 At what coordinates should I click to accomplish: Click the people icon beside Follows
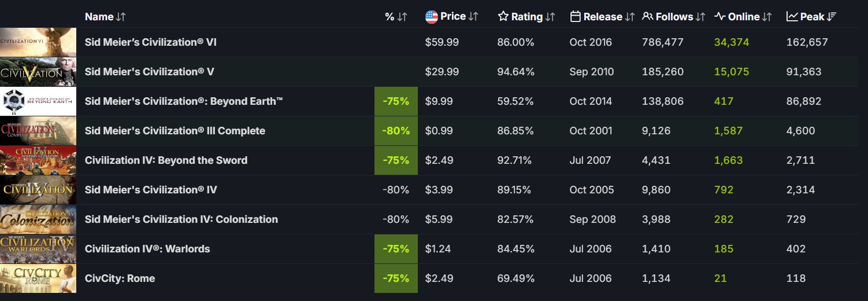pyautogui.click(x=647, y=17)
